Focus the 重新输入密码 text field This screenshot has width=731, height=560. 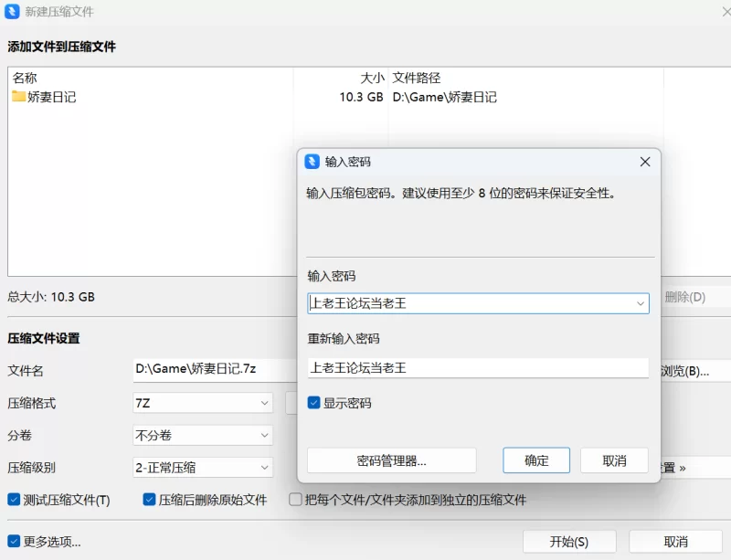[478, 368]
